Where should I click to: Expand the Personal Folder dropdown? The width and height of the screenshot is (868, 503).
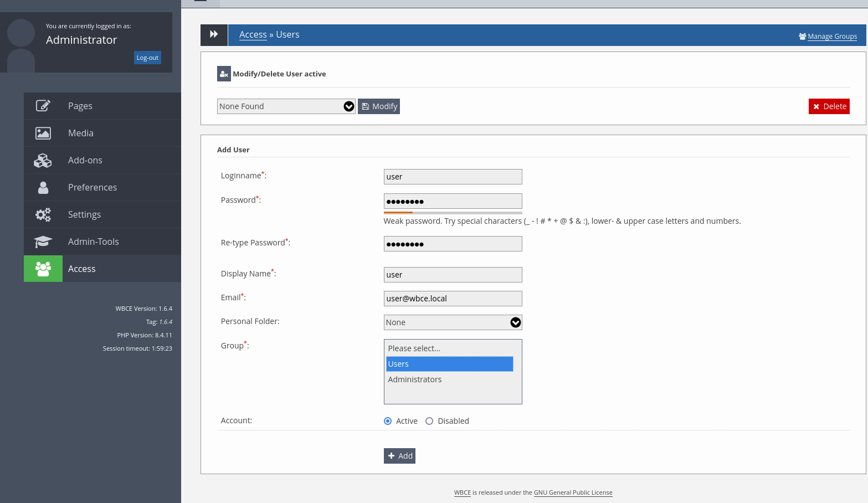pyautogui.click(x=453, y=322)
